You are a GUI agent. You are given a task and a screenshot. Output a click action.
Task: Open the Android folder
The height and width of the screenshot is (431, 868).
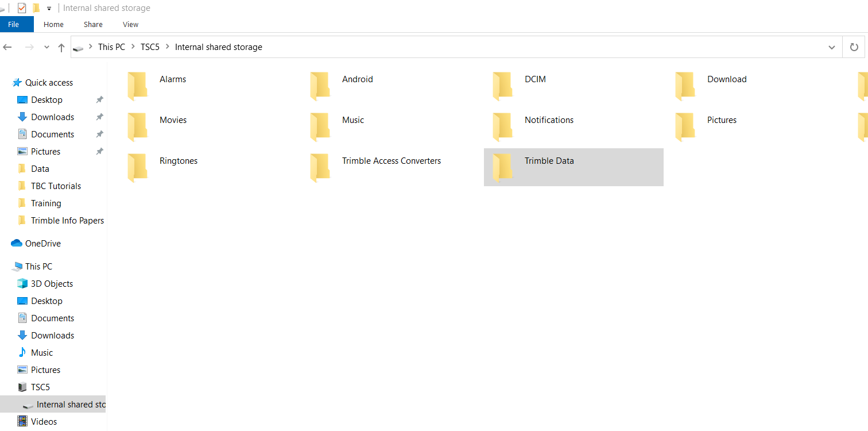pos(357,80)
